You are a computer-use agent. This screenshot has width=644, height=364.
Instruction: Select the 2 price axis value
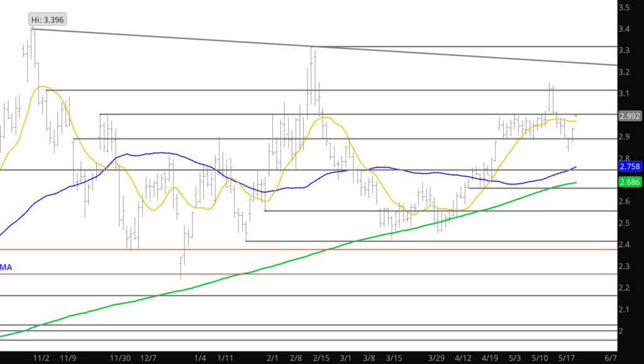[621, 331]
